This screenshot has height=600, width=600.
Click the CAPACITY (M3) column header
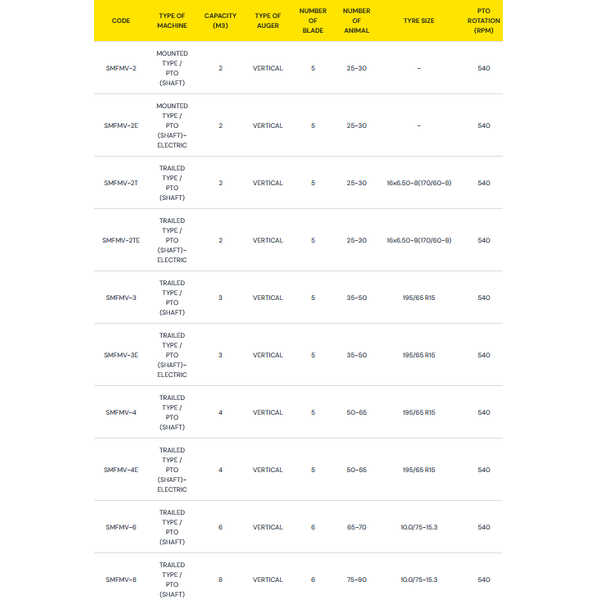click(220, 21)
